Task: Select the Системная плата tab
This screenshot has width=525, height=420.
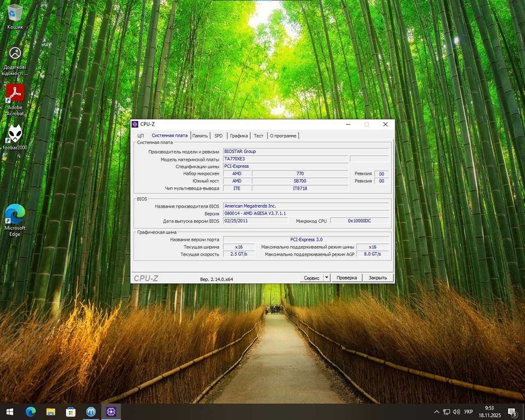Action: [x=169, y=136]
